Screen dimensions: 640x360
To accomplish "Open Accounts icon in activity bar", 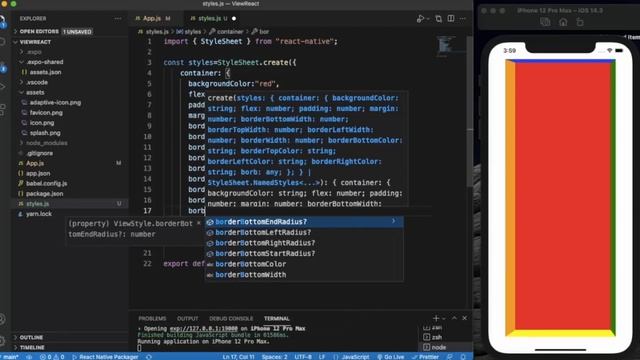I will click(2, 319).
